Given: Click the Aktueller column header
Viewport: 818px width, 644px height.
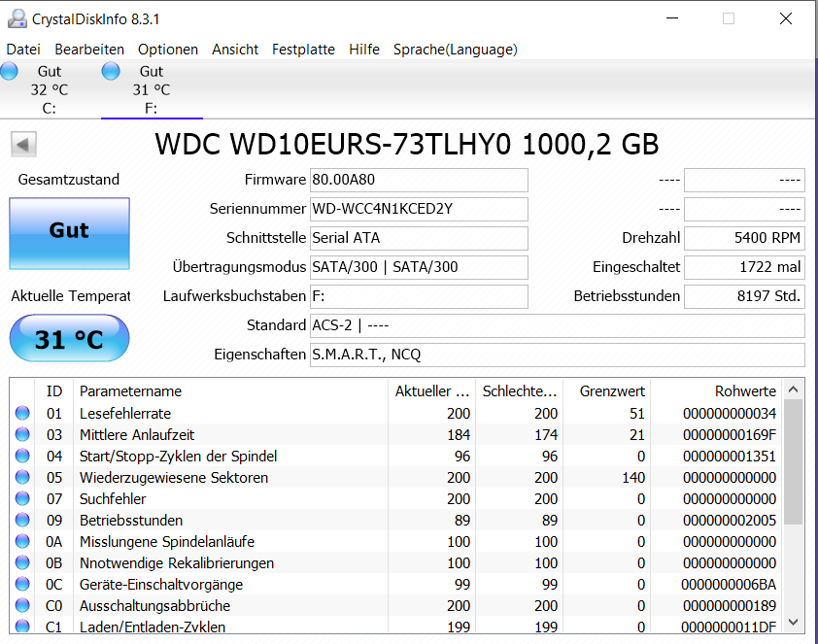Looking at the screenshot, I should 432,391.
